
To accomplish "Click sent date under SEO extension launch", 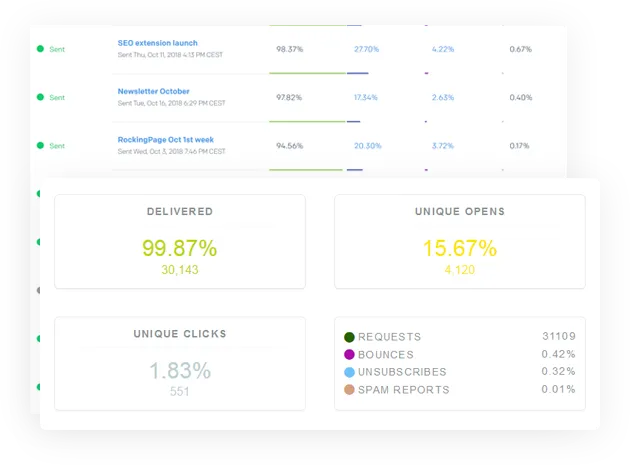I will tap(170, 55).
